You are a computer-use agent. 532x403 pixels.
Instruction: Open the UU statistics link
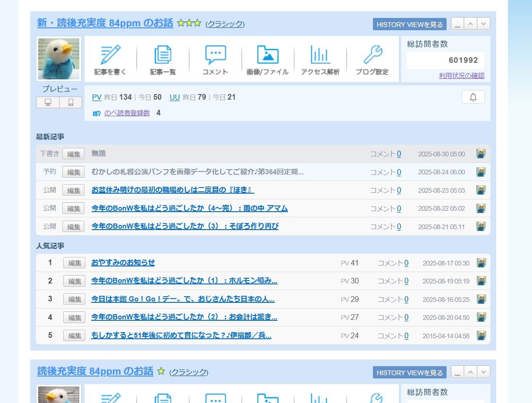174,97
